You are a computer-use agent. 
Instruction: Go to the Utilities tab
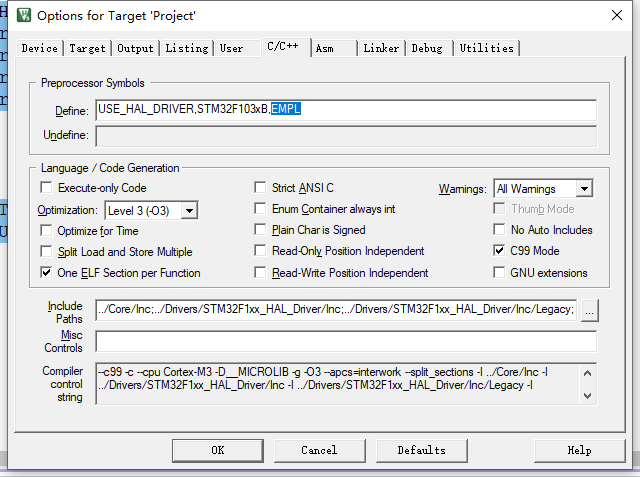[x=486, y=48]
